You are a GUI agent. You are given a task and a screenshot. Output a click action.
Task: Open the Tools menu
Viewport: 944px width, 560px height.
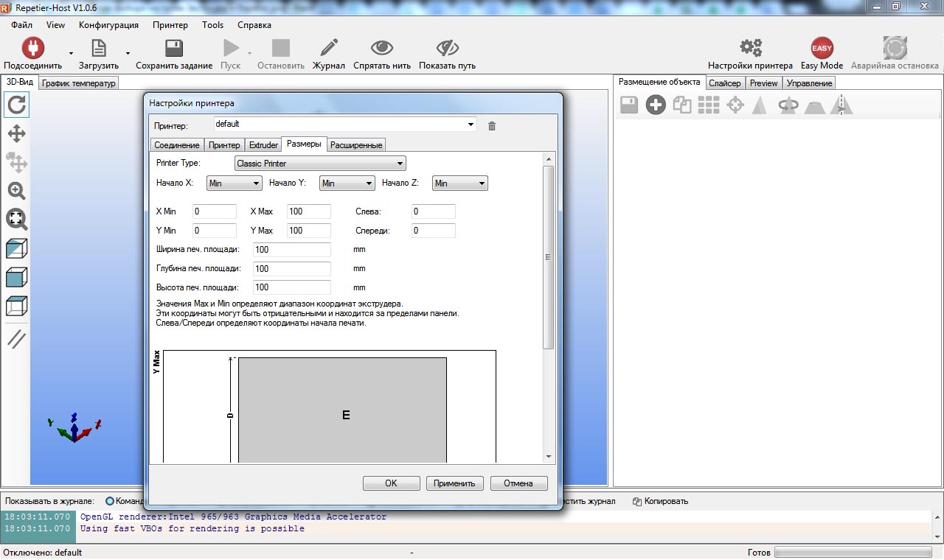pyautogui.click(x=212, y=25)
